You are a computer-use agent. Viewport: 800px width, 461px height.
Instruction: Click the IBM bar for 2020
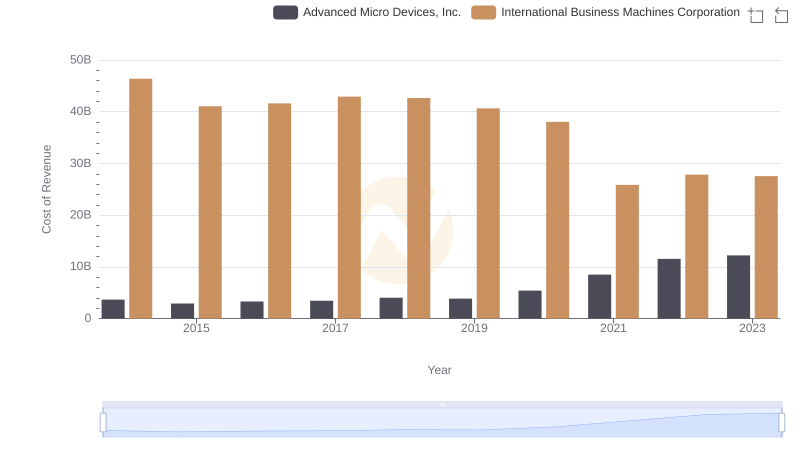(558, 220)
